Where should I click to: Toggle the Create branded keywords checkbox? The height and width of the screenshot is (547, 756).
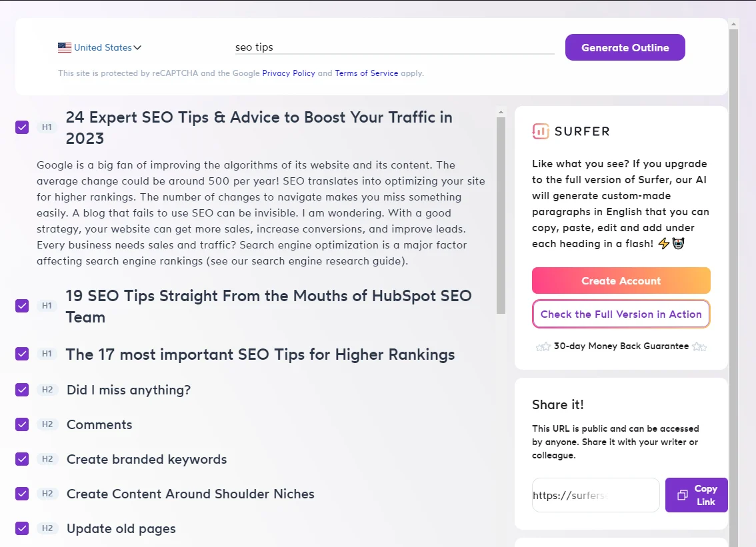pyautogui.click(x=22, y=459)
